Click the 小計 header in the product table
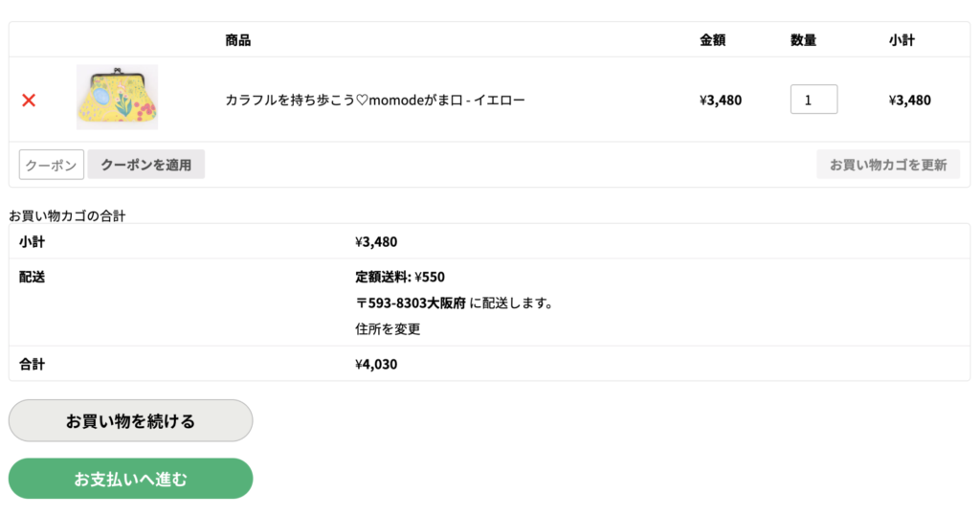Screen dimensions: 980x516 [902, 40]
